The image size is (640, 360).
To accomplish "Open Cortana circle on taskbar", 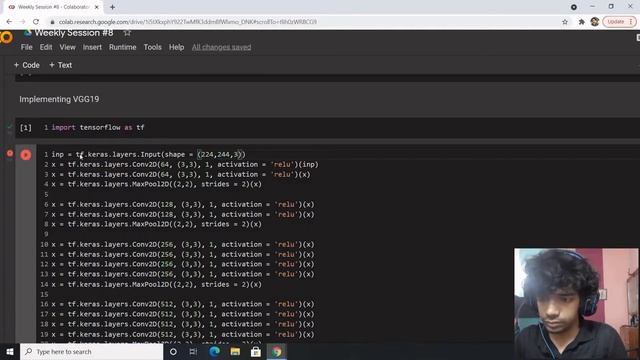I will pyautogui.click(x=173, y=351).
